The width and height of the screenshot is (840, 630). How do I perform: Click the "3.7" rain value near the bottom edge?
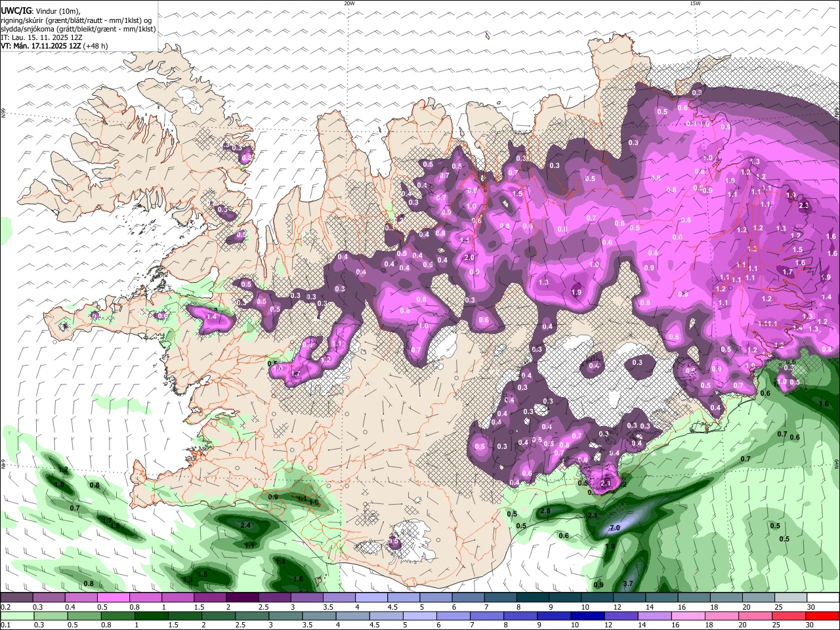pyautogui.click(x=627, y=583)
